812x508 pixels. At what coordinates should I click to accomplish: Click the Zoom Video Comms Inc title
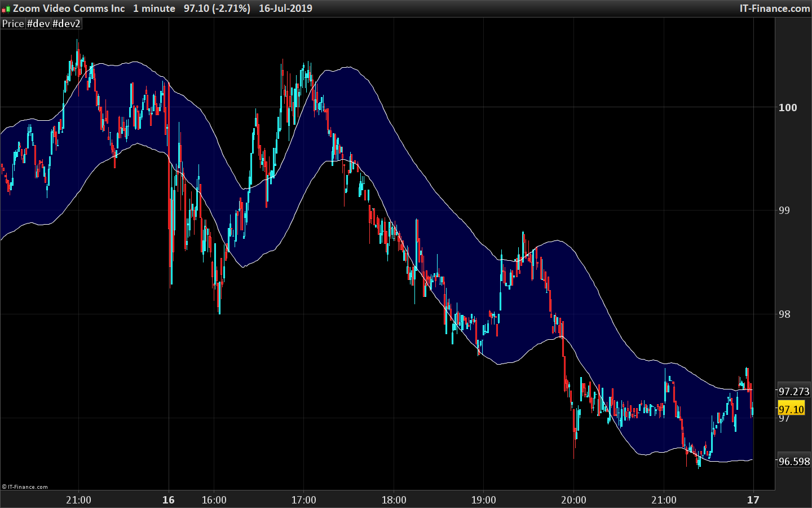(x=69, y=8)
